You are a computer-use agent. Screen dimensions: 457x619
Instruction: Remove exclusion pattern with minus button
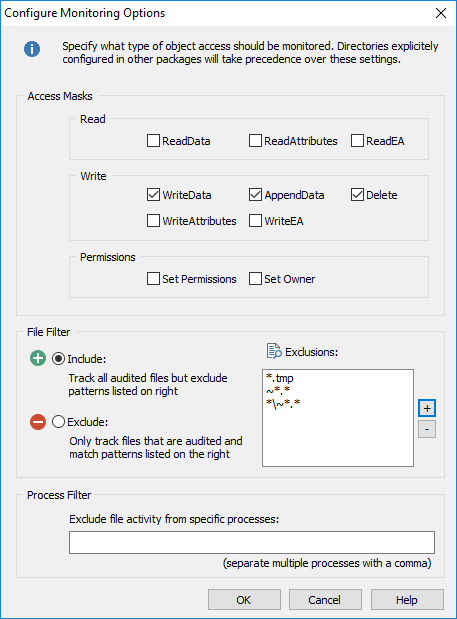427,429
